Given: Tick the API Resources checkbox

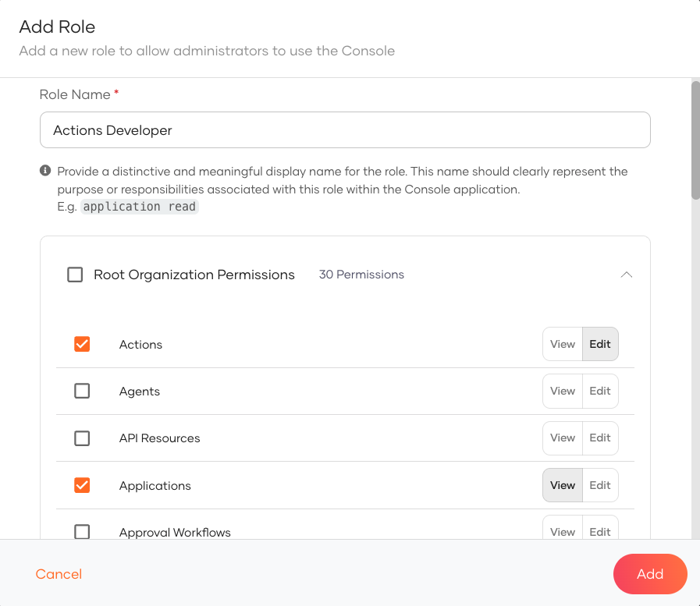Looking at the screenshot, I should point(82,438).
